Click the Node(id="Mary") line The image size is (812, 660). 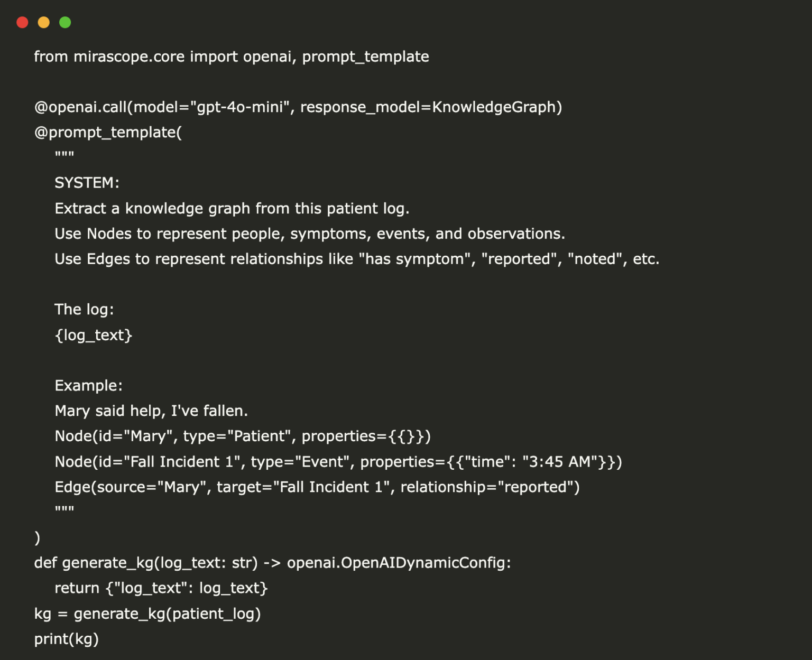[x=243, y=436]
